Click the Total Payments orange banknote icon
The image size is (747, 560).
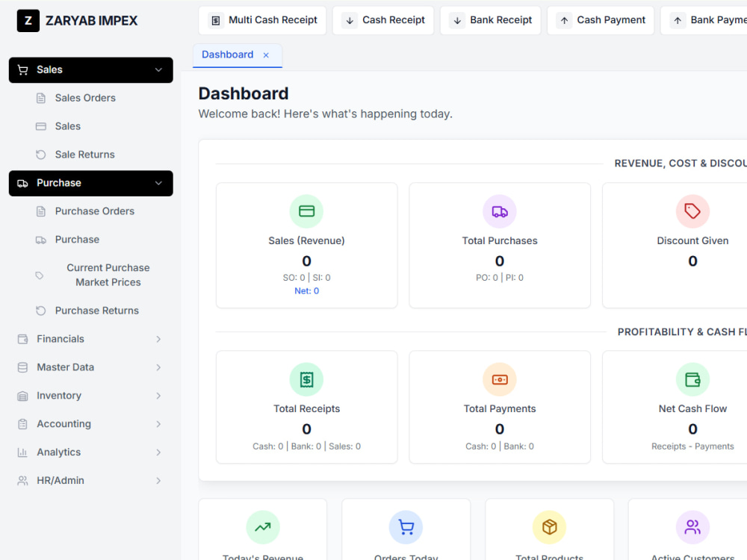(500, 379)
